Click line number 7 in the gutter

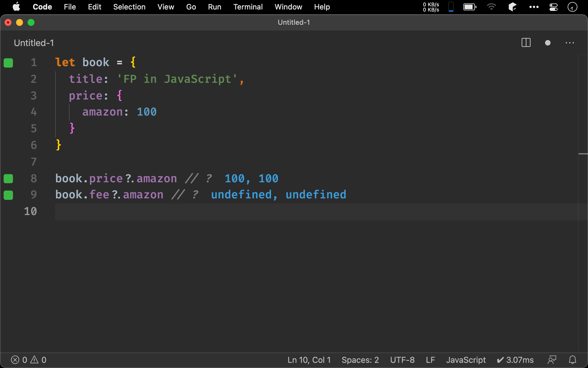(x=34, y=162)
